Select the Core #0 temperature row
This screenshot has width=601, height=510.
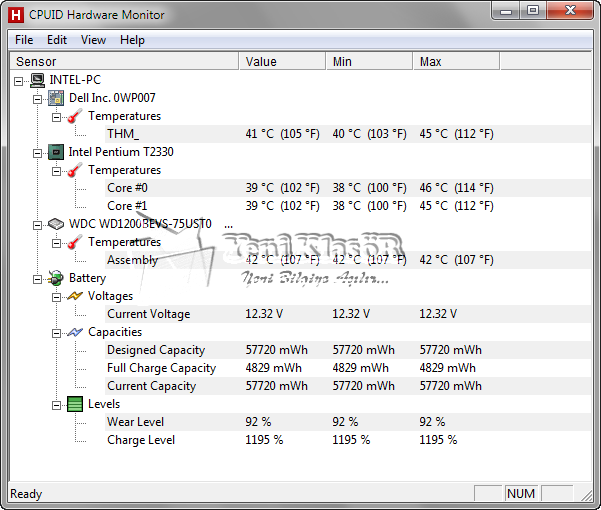pos(127,188)
